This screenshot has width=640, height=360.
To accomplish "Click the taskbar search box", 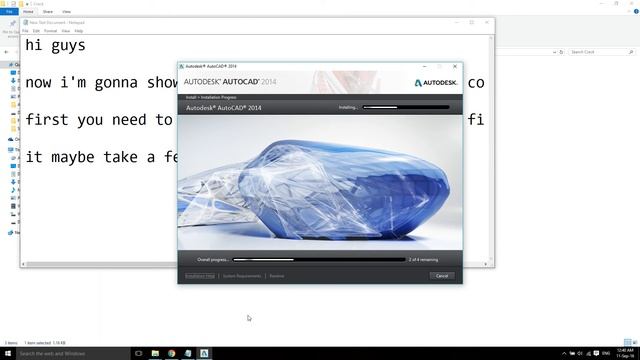I will [73, 353].
